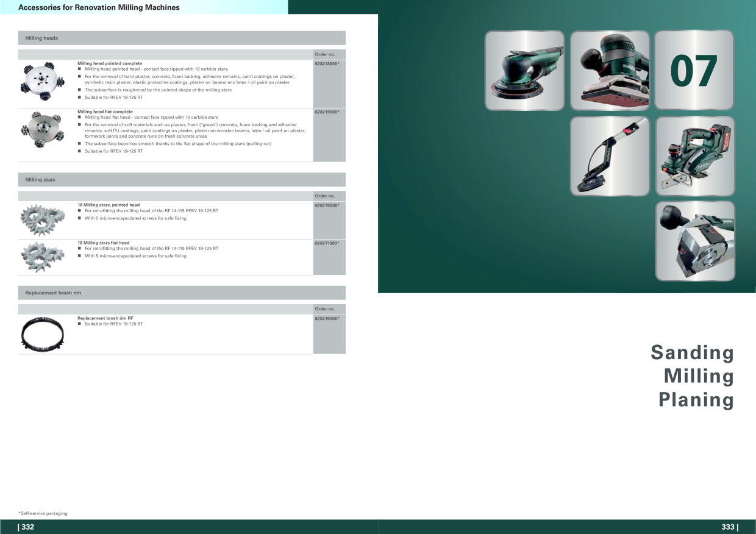
Task: Click order number 628219000
Action: click(327, 112)
